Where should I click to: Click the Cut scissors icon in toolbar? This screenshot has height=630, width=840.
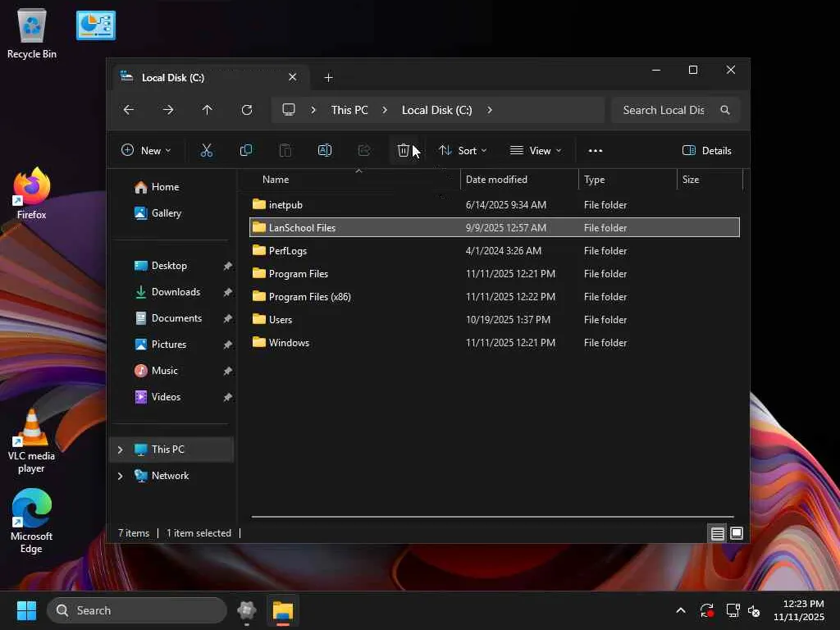tap(207, 150)
